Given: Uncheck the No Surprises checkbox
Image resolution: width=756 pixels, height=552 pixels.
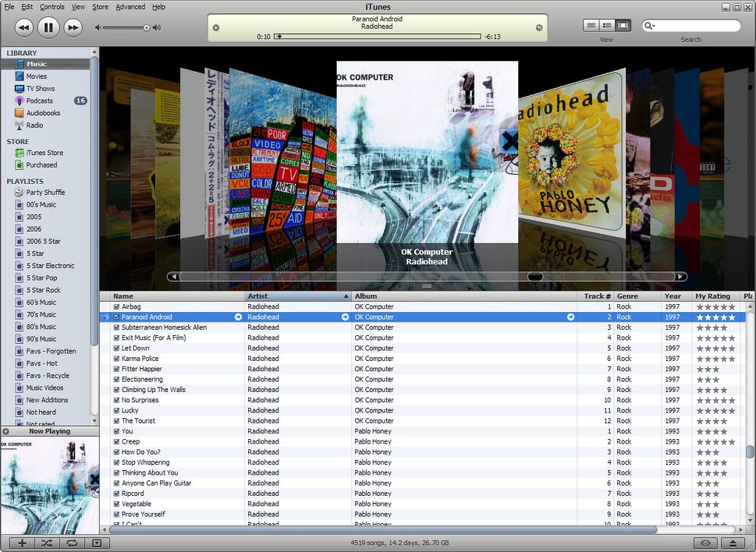Looking at the screenshot, I should click(x=116, y=400).
